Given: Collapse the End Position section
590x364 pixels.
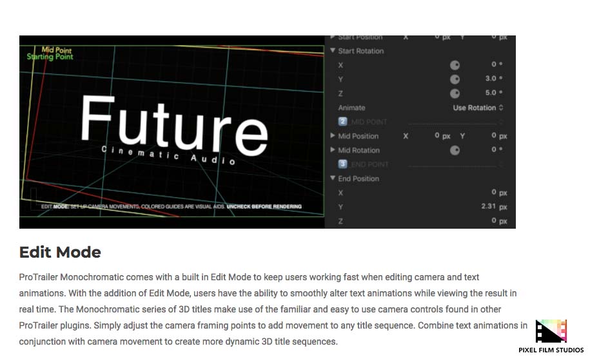Looking at the screenshot, I should (x=333, y=178).
